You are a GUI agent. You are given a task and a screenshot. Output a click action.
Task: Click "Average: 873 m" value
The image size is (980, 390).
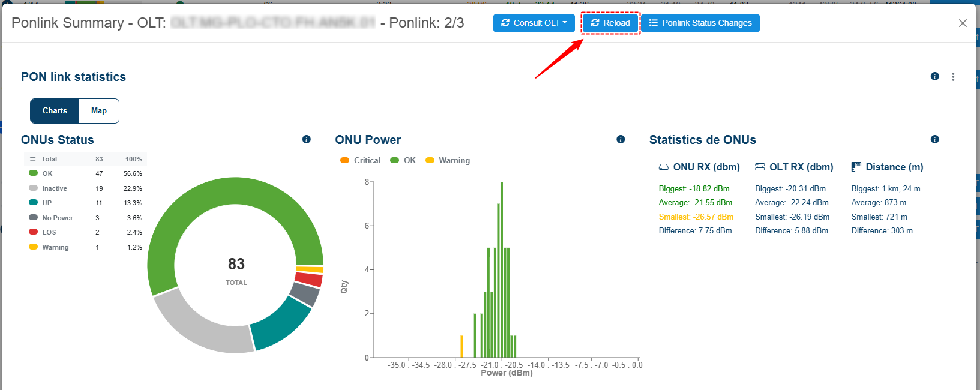click(879, 203)
